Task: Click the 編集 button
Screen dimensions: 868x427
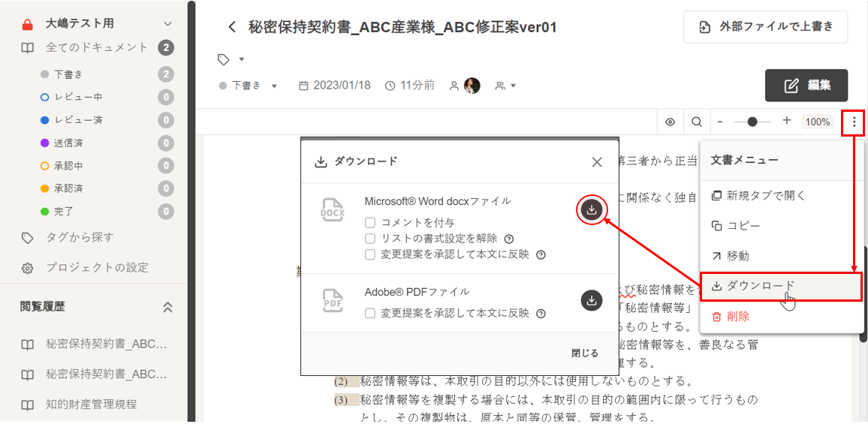Action: pos(806,86)
